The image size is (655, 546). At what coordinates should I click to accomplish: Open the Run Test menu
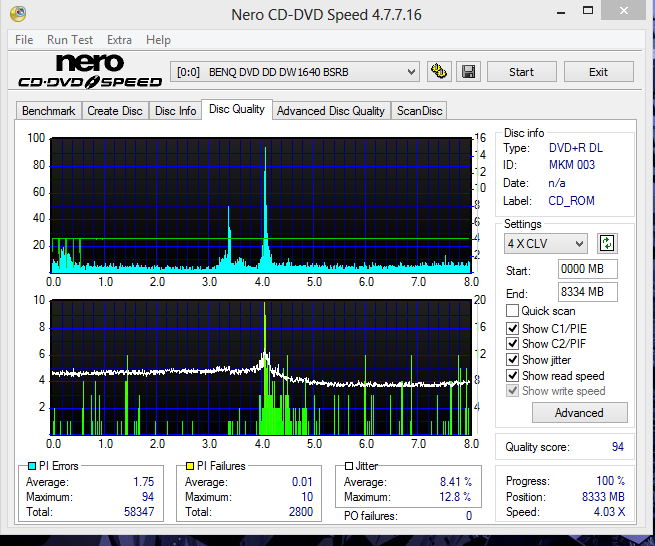coord(70,40)
